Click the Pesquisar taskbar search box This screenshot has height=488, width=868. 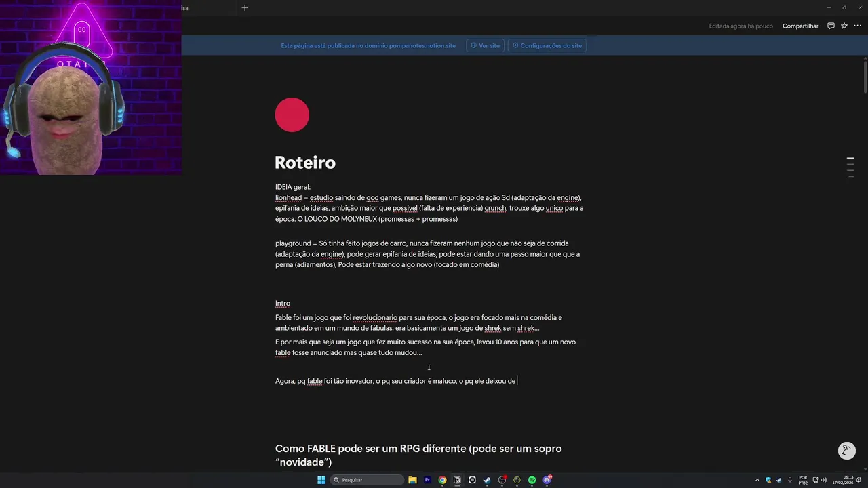367,480
